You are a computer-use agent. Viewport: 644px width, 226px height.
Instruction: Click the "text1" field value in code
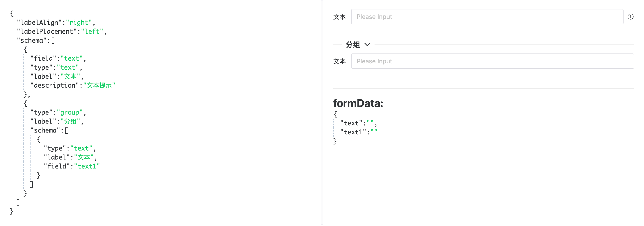point(87,166)
